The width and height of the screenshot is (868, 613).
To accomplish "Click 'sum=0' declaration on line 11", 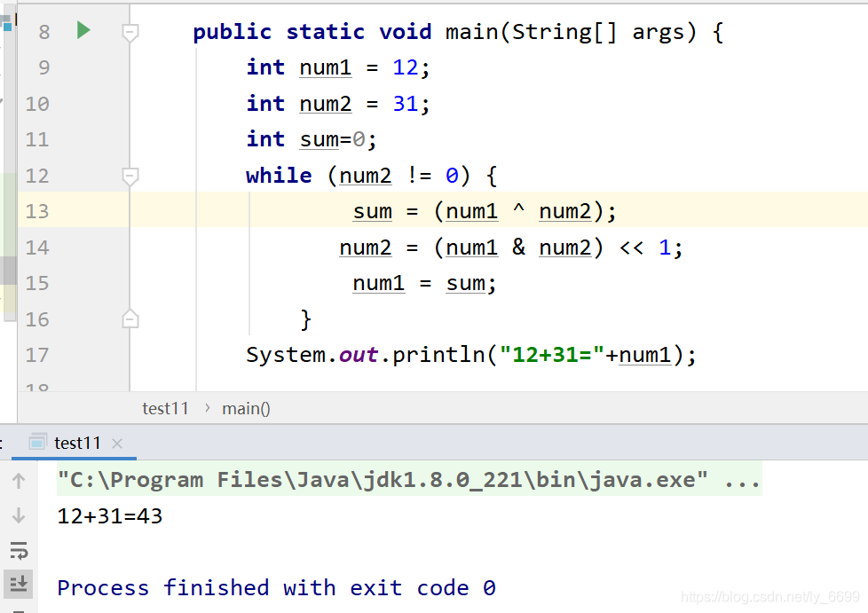I will pos(332,139).
